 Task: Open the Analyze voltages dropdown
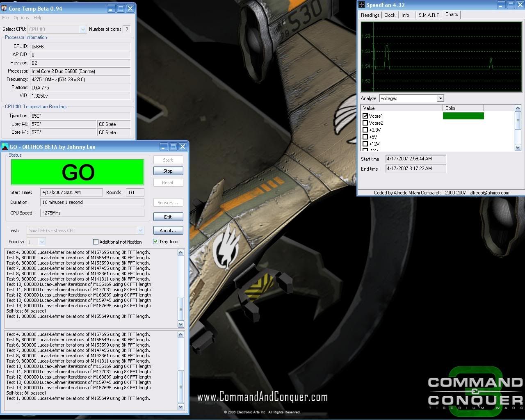click(x=440, y=98)
